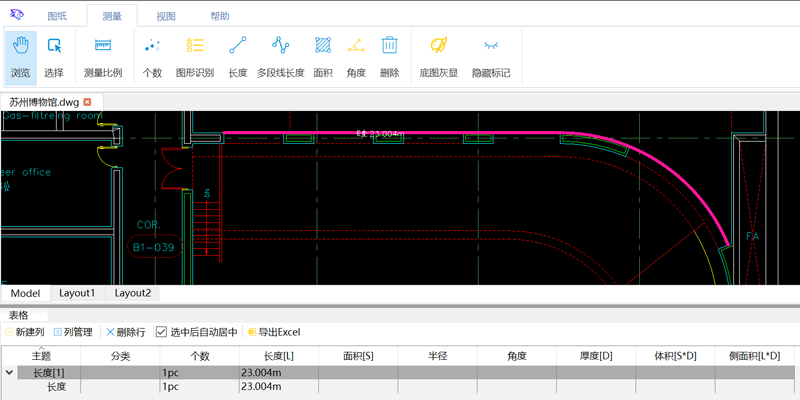Click the 角度 angle tool
This screenshot has width=800, height=400.
click(x=356, y=56)
